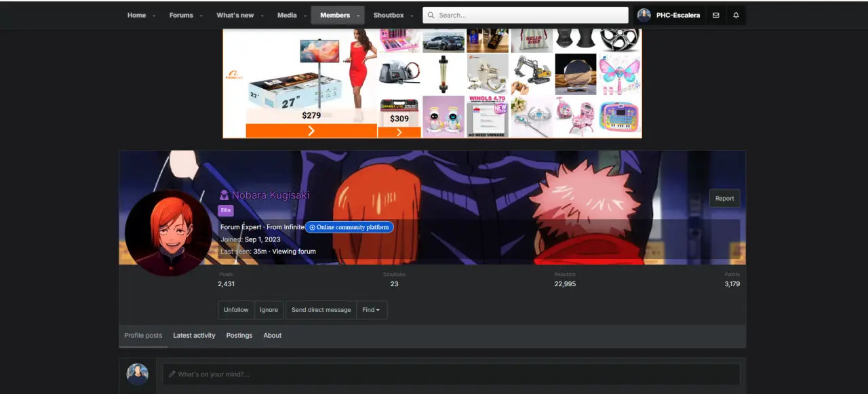Click the butterfly toy ad thumbnail
Image resolution: width=868 pixels, height=394 pixels.
coord(619,73)
